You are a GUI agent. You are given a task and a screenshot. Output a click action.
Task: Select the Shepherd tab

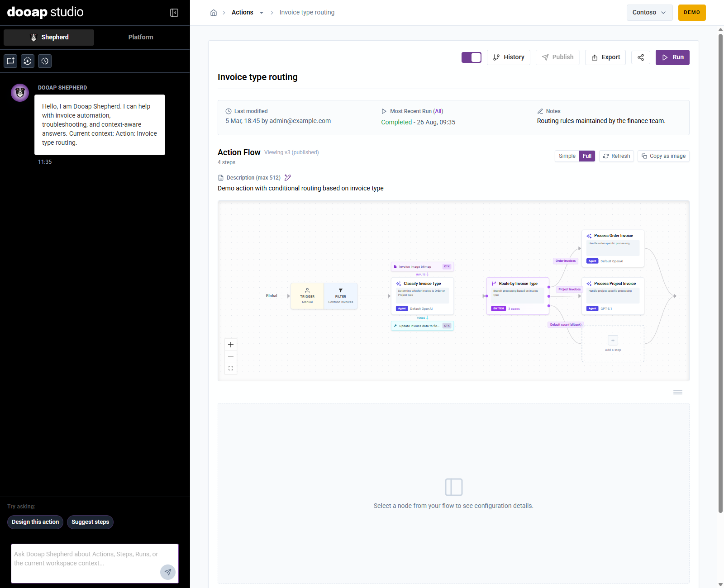pyautogui.click(x=49, y=38)
